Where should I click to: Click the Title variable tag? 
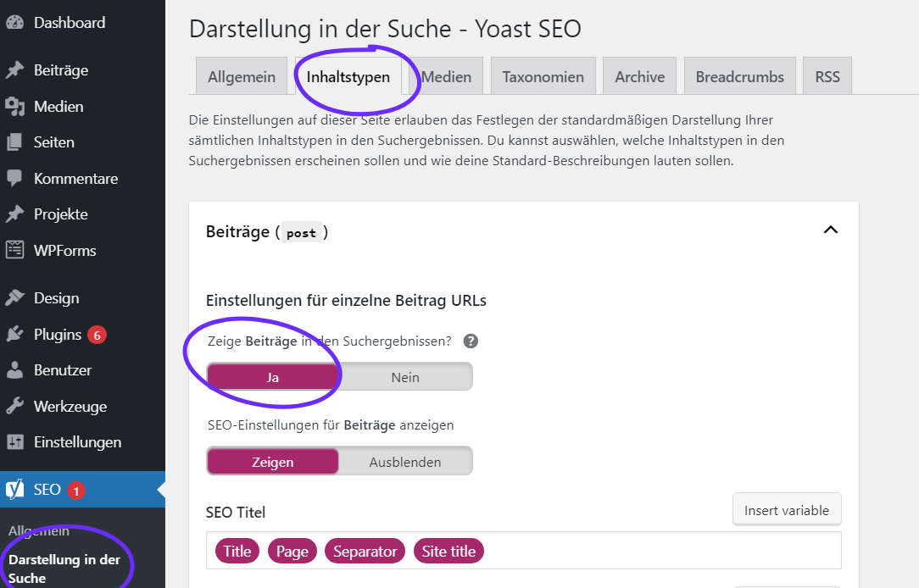[x=237, y=551]
